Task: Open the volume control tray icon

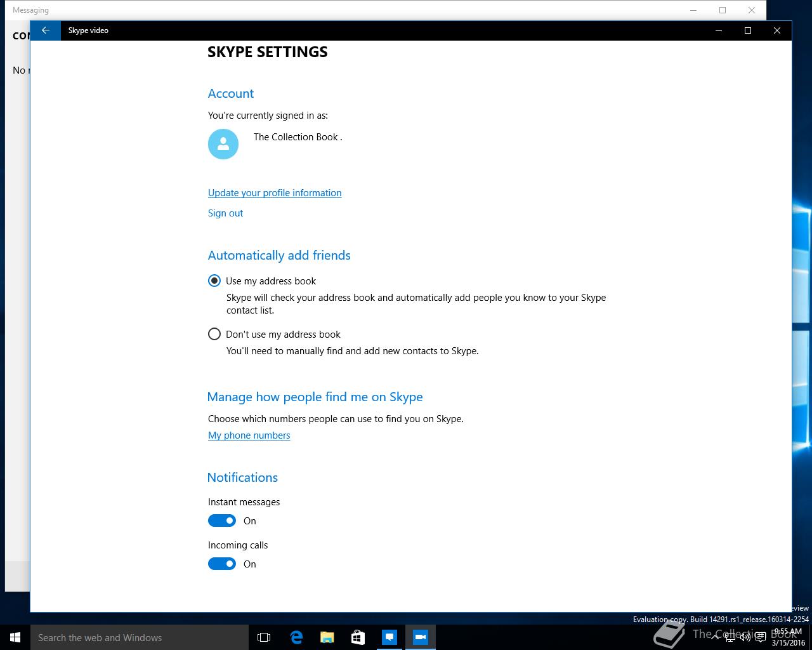Action: 745,637
